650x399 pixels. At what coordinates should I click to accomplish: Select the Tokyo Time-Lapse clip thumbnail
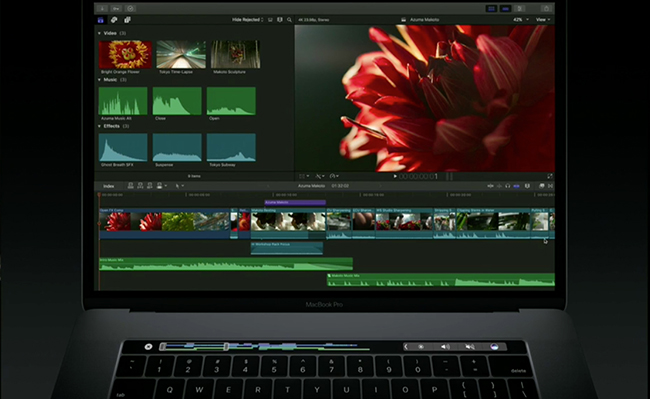point(181,55)
